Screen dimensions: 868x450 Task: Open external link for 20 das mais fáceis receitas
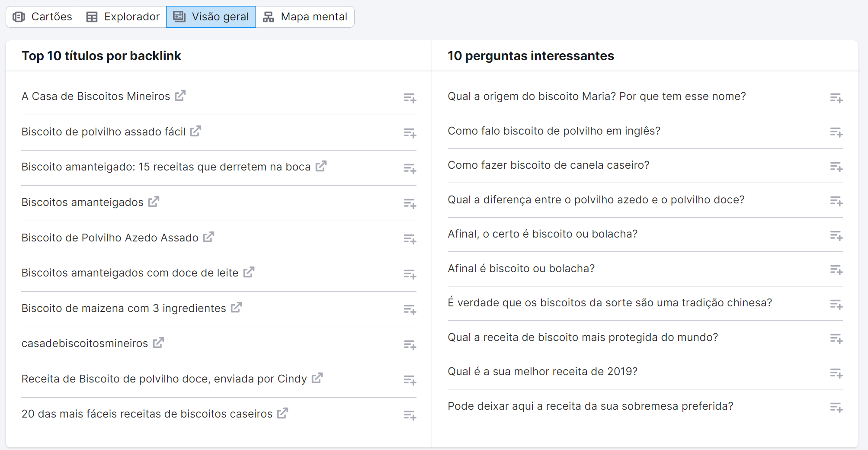pos(282,413)
